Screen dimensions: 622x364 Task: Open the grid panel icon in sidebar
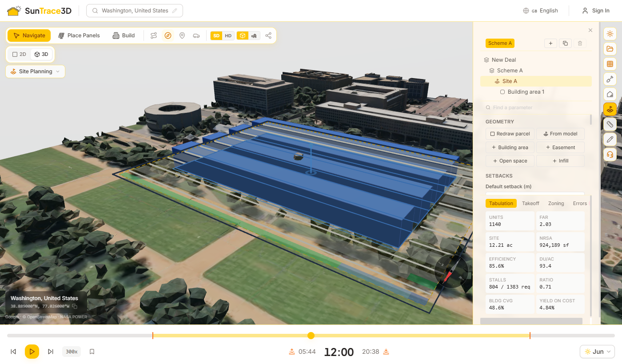coord(610,64)
